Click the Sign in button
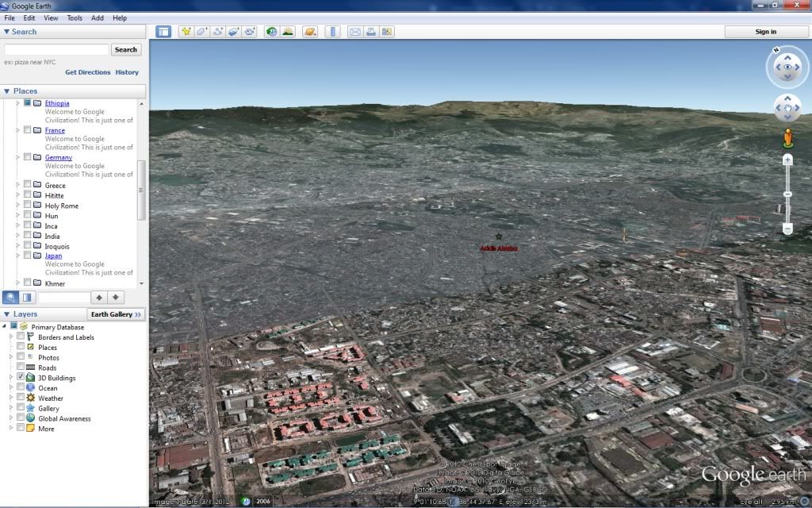Screen dimensions: 812x508 coord(765,32)
